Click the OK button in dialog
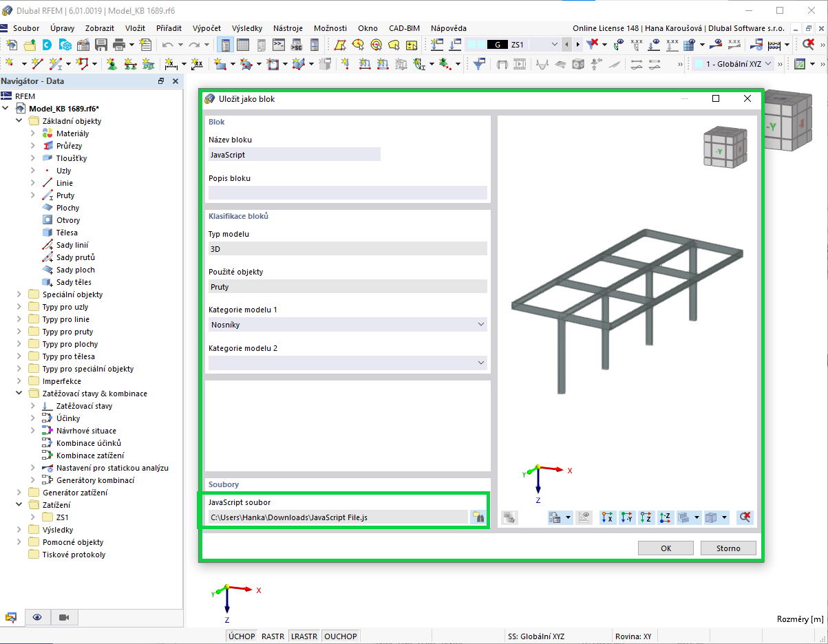The height and width of the screenshot is (644, 828). click(666, 548)
